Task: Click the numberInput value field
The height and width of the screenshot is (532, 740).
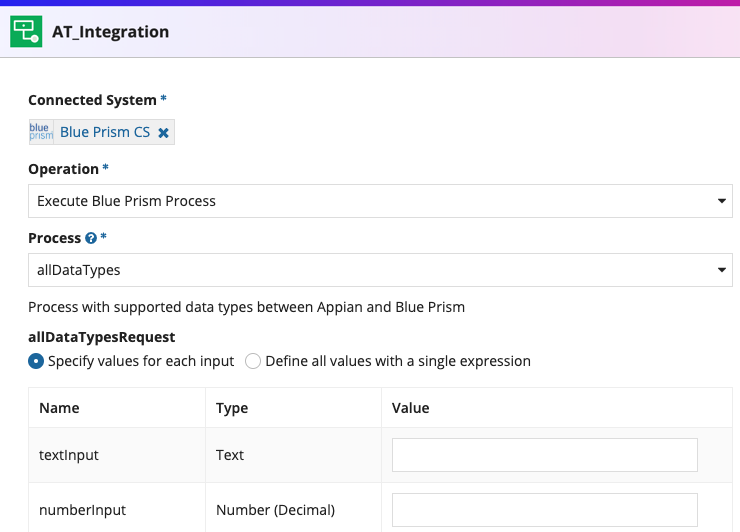Action: click(x=545, y=510)
